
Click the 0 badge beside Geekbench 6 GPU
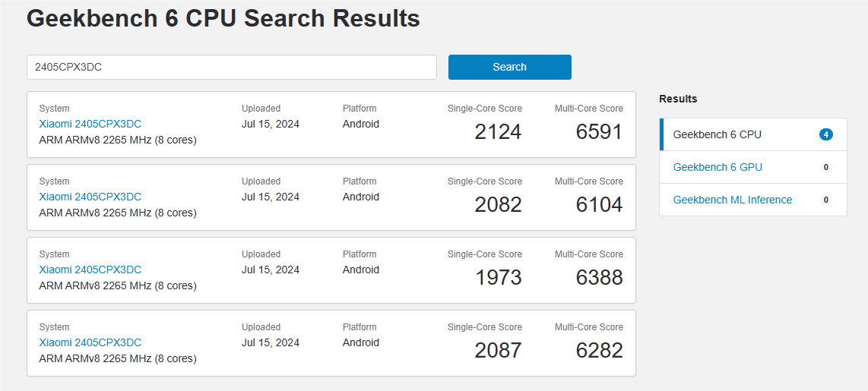[825, 167]
